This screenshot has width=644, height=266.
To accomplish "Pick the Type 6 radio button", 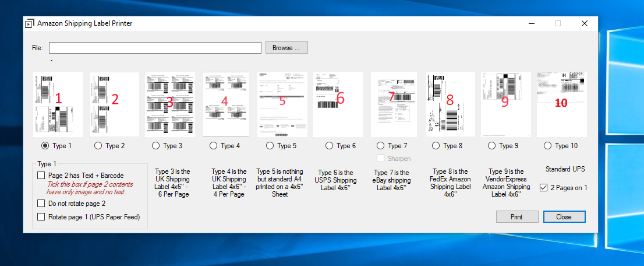I will pyautogui.click(x=329, y=145).
